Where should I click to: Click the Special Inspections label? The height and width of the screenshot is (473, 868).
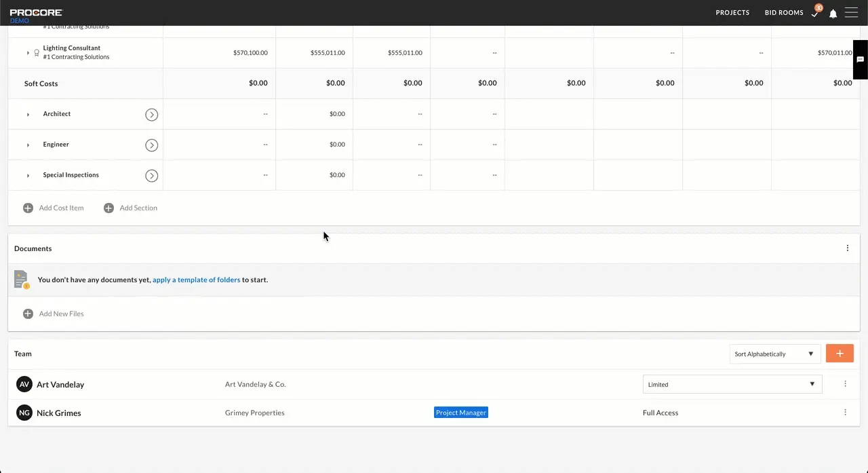coord(71,175)
